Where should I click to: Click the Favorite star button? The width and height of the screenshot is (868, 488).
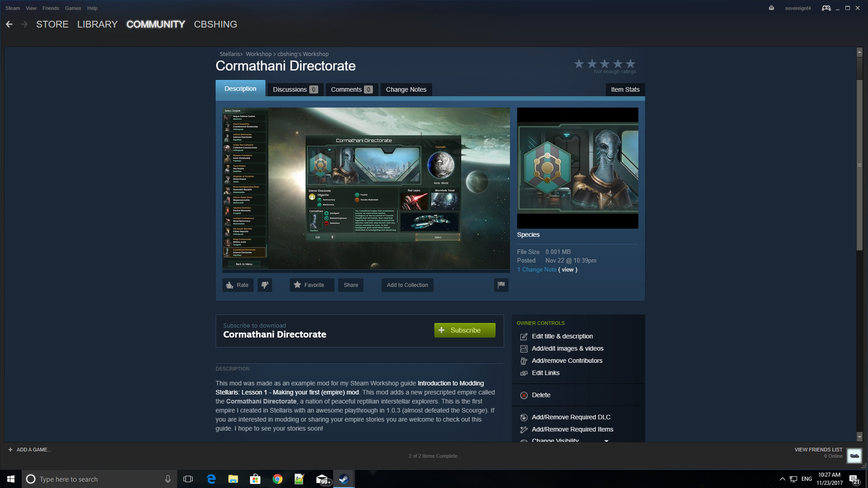tap(312, 285)
